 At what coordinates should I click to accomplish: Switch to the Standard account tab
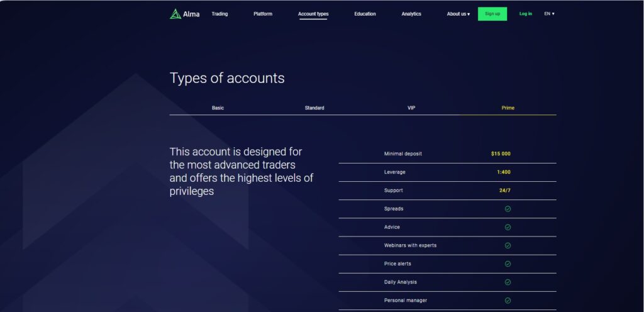click(x=314, y=108)
